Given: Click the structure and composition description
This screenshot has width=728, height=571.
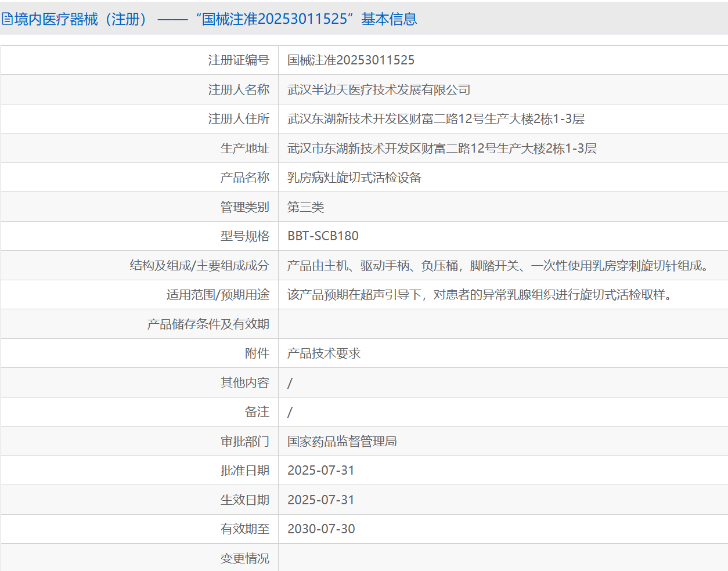Looking at the screenshot, I should point(498,266).
